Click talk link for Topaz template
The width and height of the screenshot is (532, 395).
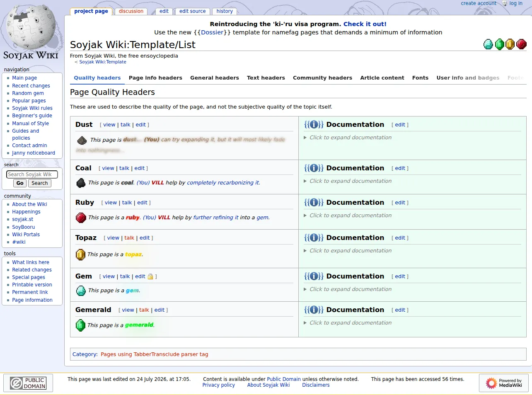129,238
